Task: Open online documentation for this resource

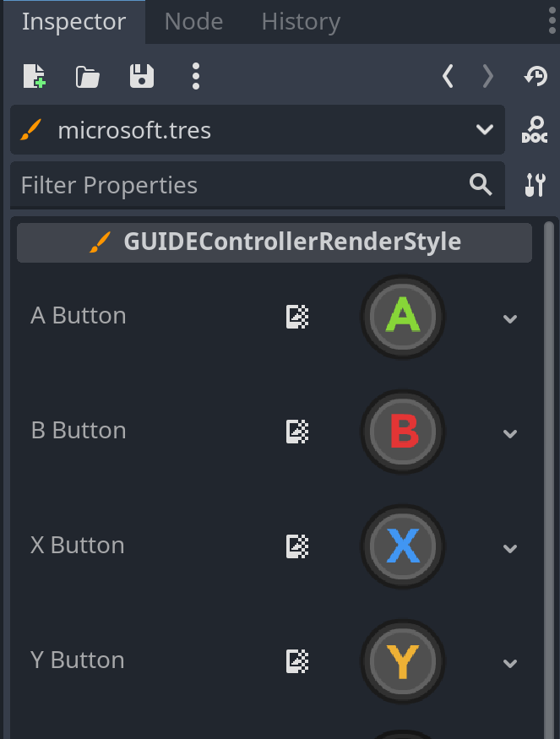Action: pos(535,129)
